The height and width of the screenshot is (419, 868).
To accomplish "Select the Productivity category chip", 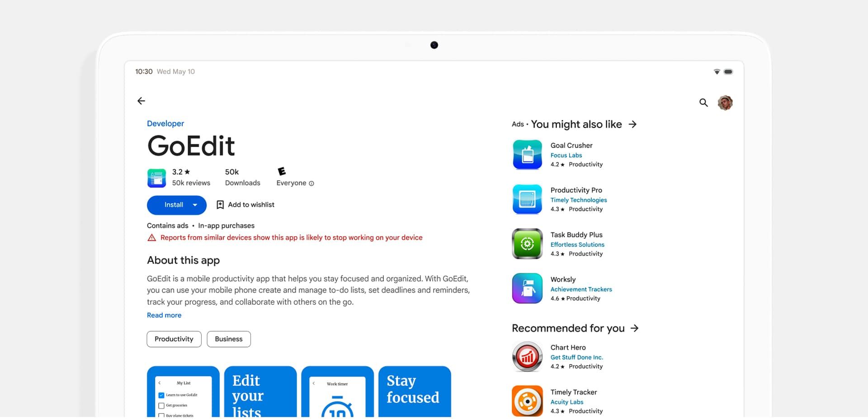I will [174, 339].
